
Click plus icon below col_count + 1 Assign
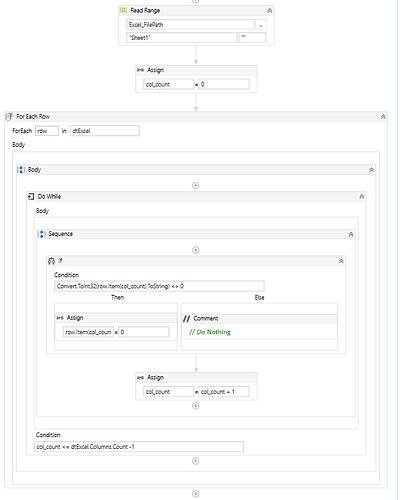point(196,406)
